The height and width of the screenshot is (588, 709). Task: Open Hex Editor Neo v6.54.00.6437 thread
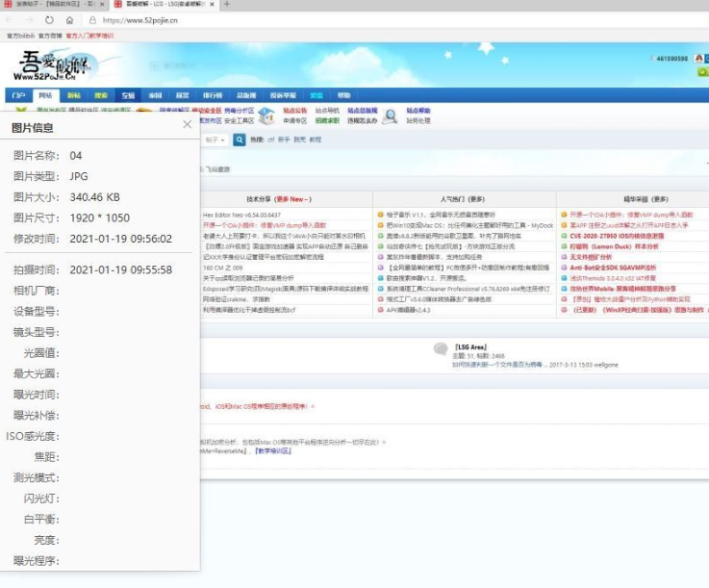point(241,215)
